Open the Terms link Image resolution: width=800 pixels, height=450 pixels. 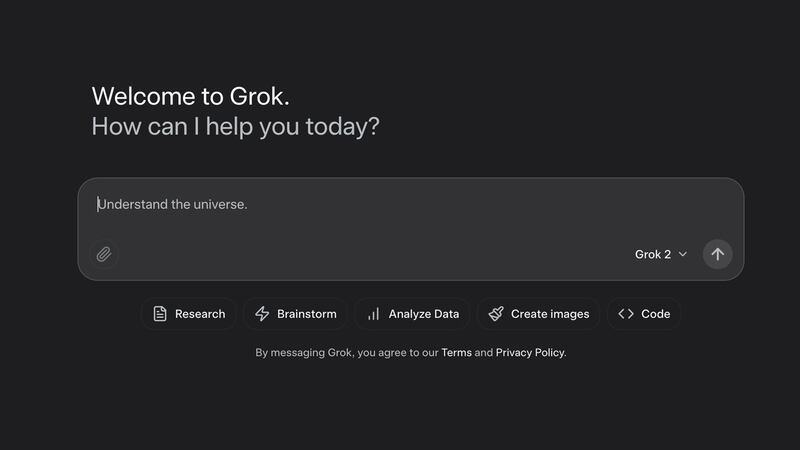pyautogui.click(x=456, y=353)
